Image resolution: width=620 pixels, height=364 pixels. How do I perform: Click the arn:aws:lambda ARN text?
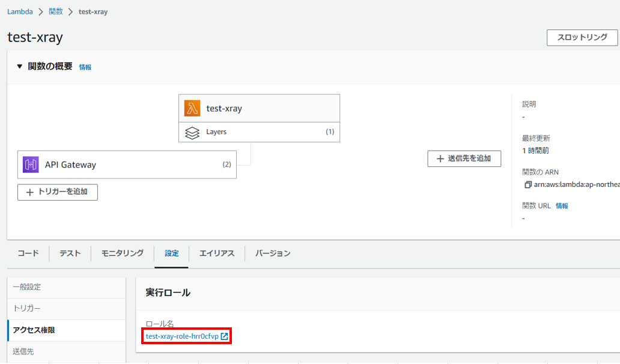[x=577, y=184]
